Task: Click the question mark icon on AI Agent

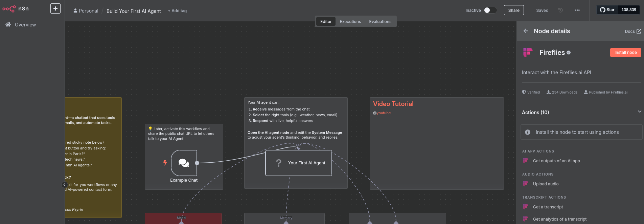Action: [279, 163]
